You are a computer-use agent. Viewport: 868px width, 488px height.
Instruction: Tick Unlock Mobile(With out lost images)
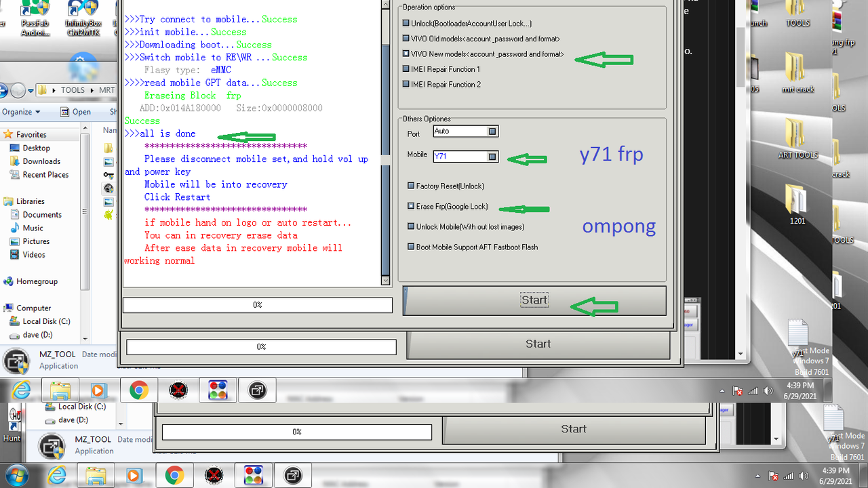pos(411,226)
